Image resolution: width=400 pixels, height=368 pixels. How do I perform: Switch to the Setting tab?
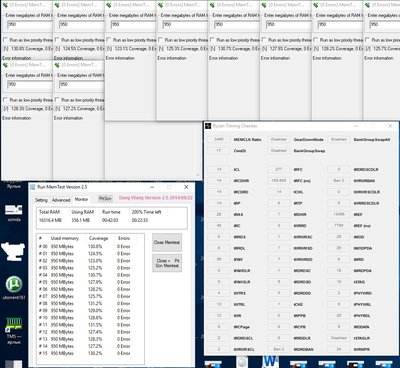41,200
